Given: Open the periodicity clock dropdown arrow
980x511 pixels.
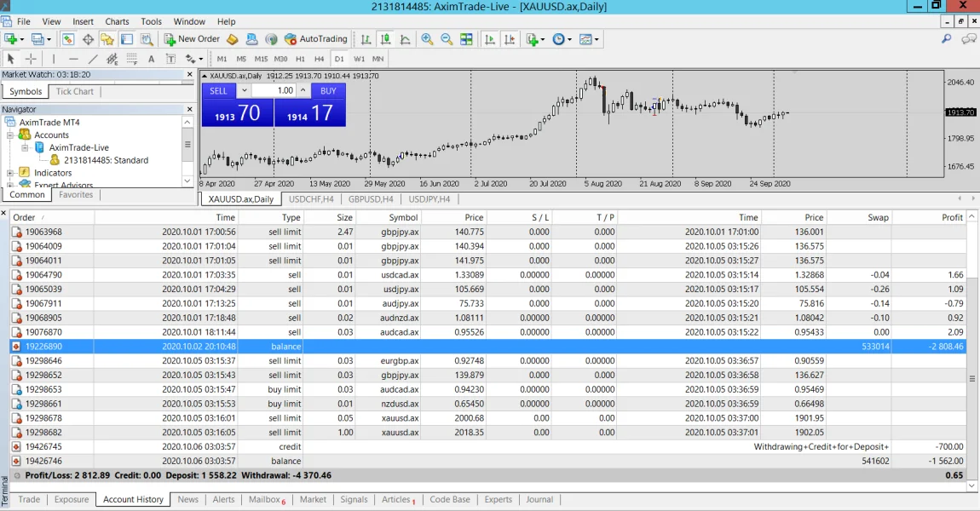Looking at the screenshot, I should click(x=570, y=39).
